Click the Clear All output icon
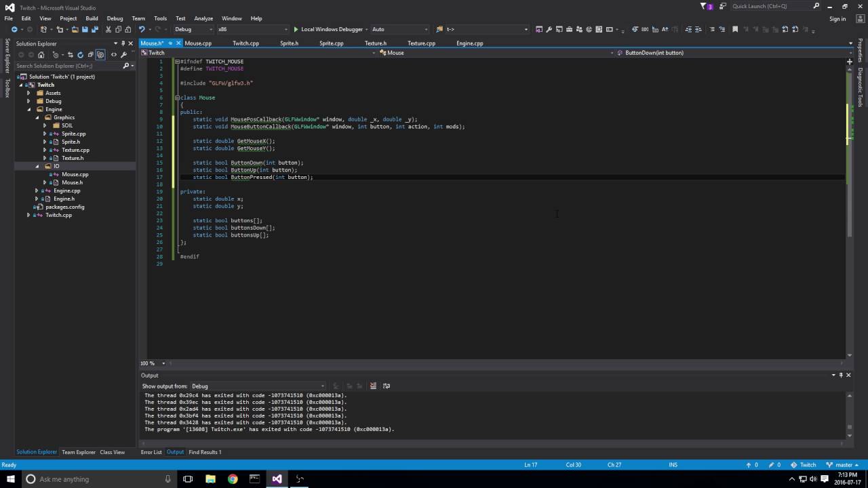The image size is (868, 488). (372, 386)
